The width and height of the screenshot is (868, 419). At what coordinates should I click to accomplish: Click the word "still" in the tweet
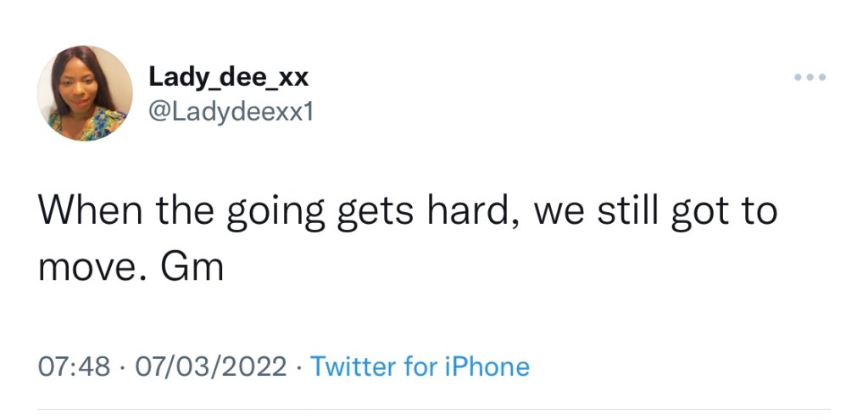624,211
